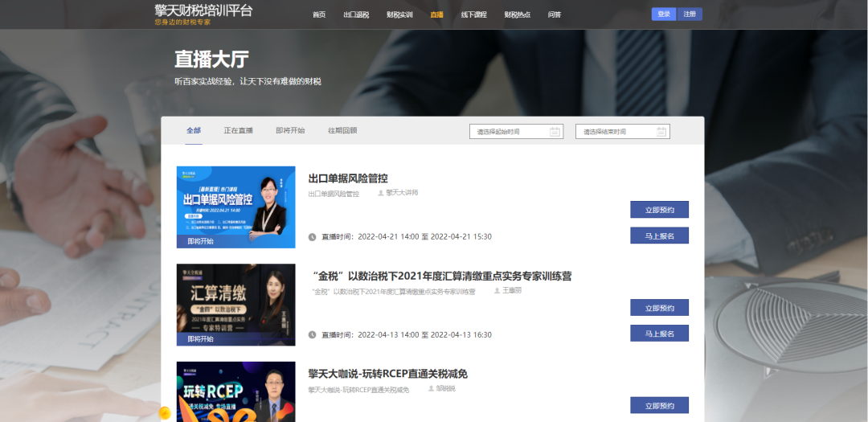Click gray subtitle 擎天大咖说-玩转RCEP直通关税减免

coord(358,390)
